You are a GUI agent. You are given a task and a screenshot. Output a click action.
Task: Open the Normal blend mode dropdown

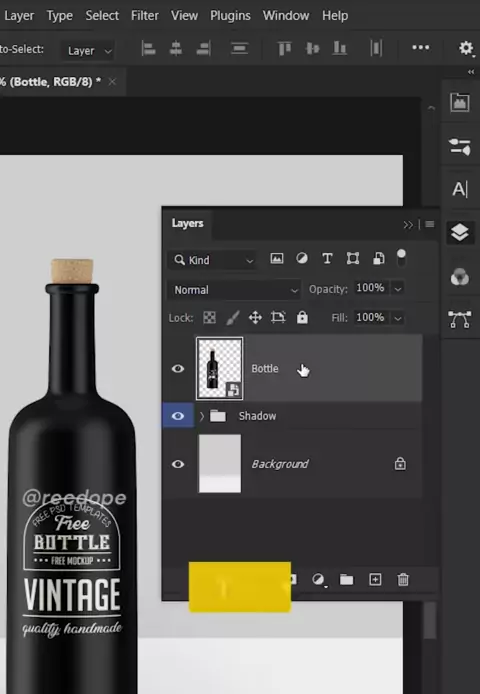point(234,290)
